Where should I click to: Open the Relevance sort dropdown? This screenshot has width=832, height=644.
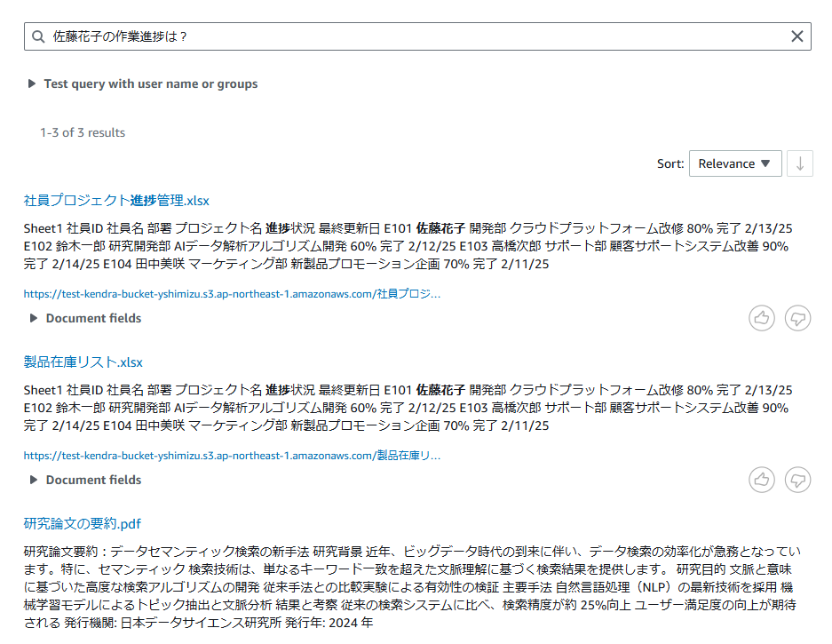point(735,163)
